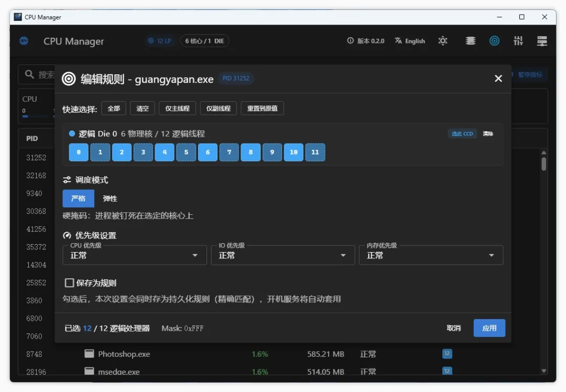Toggle the sun theme icon
Viewport: 566px width, 392px height.
coord(443,41)
